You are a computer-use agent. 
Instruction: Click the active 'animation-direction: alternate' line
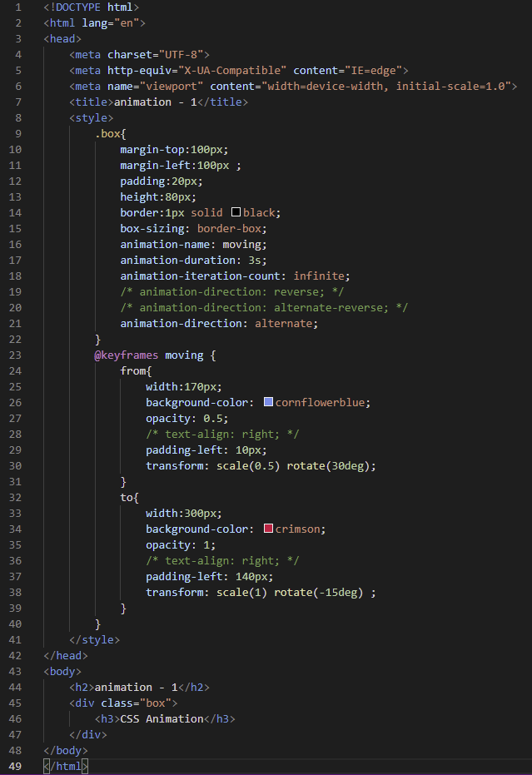[x=219, y=323]
